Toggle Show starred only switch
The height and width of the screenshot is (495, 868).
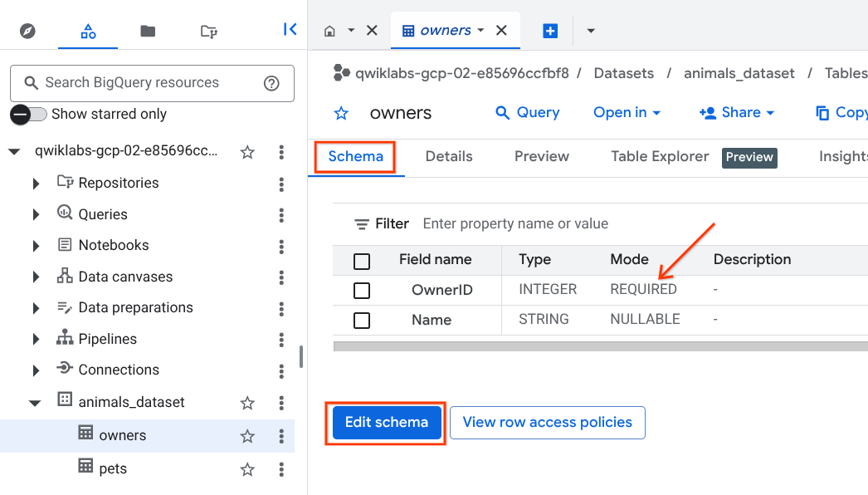(x=27, y=115)
